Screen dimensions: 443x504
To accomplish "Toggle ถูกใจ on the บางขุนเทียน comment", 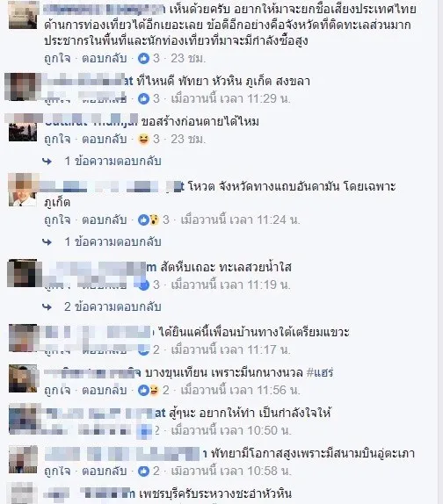I will [x=57, y=390].
